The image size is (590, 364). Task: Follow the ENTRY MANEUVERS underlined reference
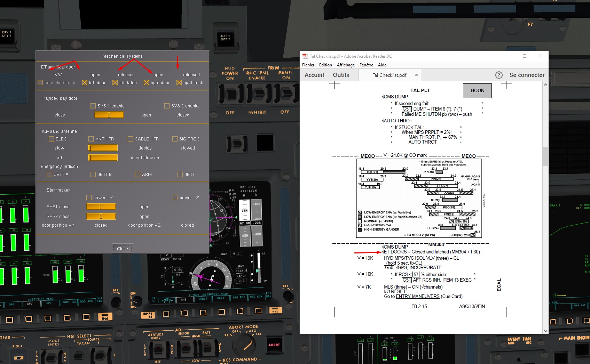417,297
